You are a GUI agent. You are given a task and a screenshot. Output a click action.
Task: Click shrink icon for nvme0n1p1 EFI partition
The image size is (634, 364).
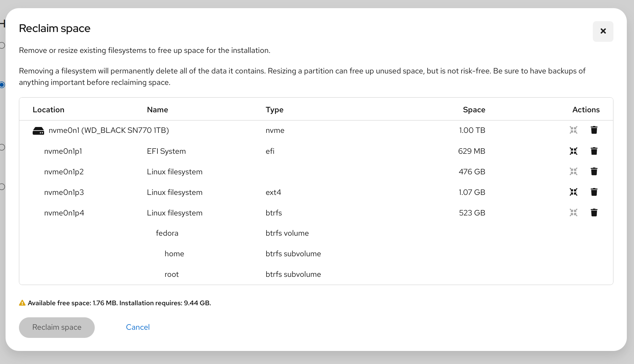(x=573, y=151)
